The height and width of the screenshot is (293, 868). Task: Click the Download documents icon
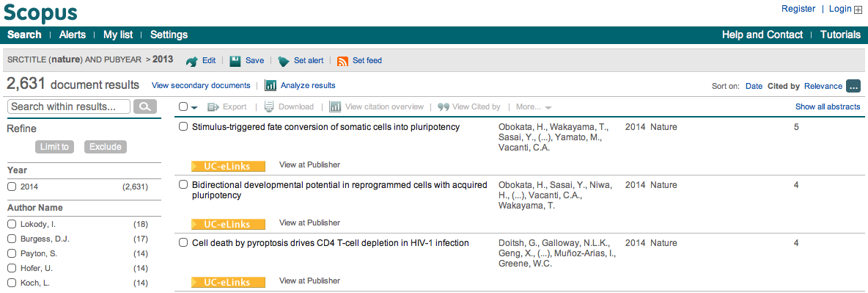coord(269,106)
